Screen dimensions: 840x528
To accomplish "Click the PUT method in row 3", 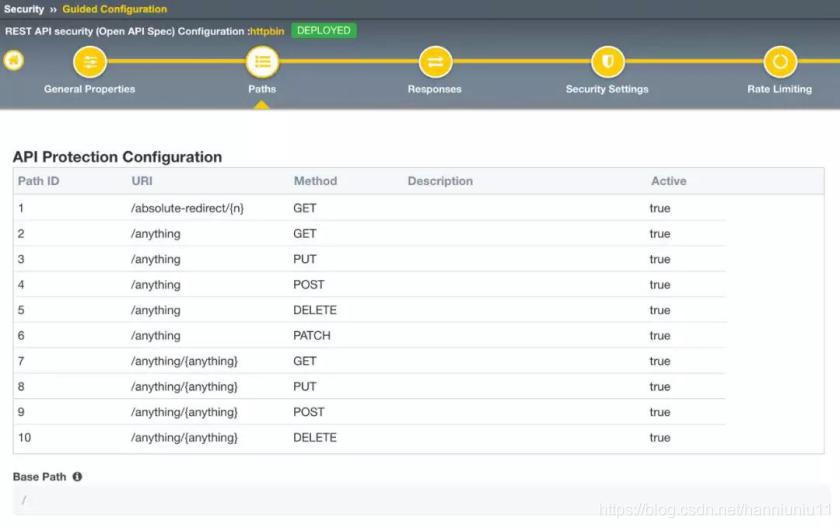I will [305, 259].
